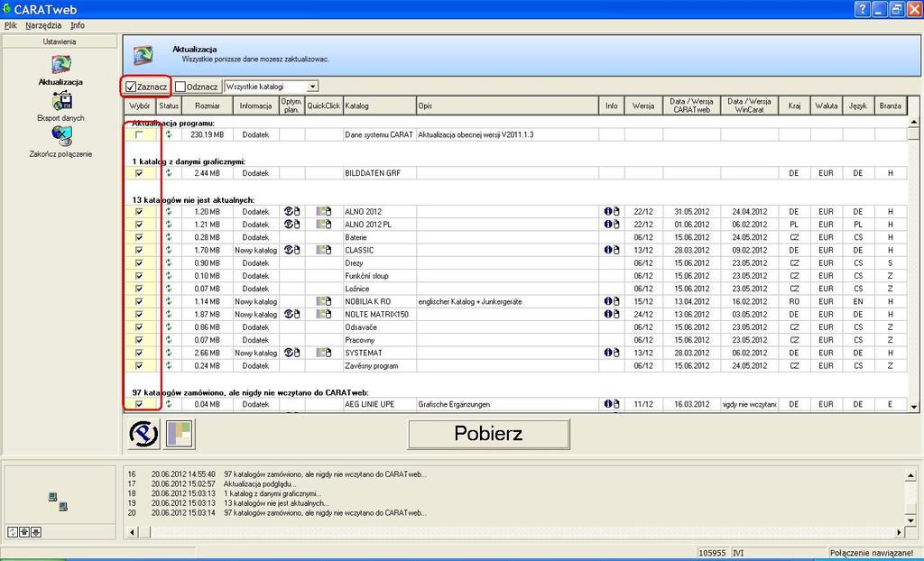Viewport: 924px width, 561px height.
Task: Click the catalog table scroll down arrow
Action: 913,406
